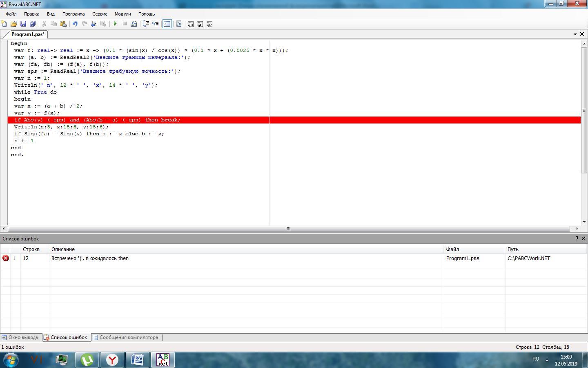Screen dimensions: 588x368
Task: Open the Сервис menu
Action: (x=100, y=14)
